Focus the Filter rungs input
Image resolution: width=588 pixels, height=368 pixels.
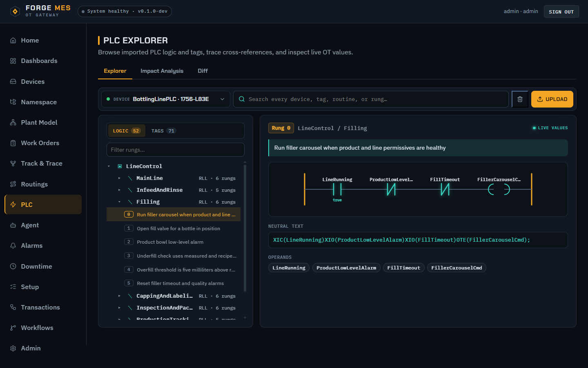176,150
